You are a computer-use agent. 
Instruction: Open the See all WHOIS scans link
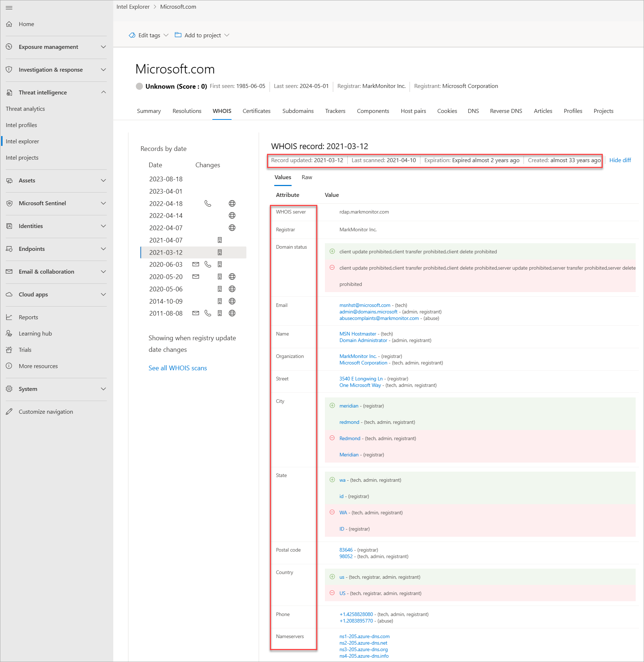[178, 368]
